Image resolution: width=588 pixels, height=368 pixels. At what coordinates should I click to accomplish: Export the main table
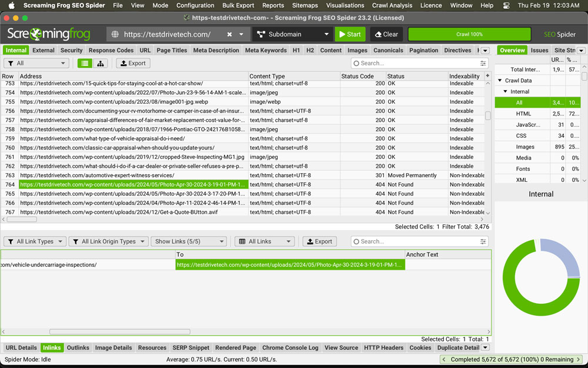(133, 64)
